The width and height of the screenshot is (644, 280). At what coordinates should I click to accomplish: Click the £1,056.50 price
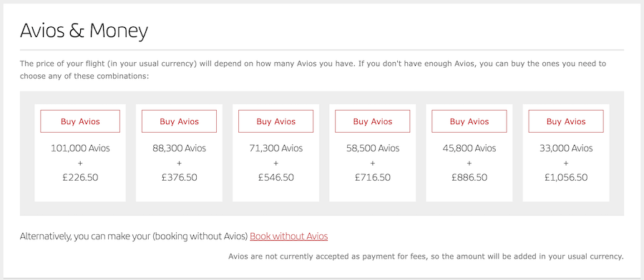(566, 178)
